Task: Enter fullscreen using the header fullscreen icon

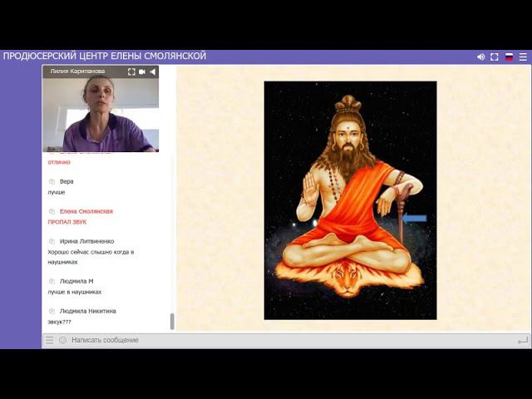Action: (x=495, y=57)
